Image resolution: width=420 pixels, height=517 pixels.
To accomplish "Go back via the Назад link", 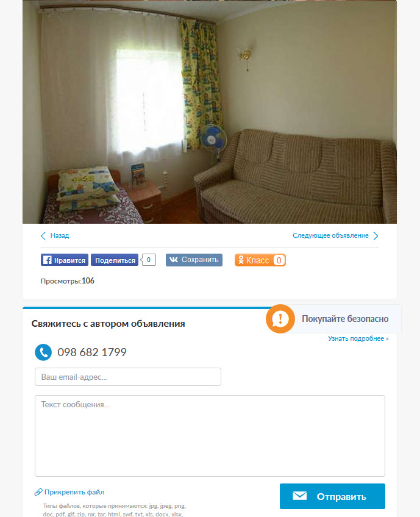I will 59,235.
